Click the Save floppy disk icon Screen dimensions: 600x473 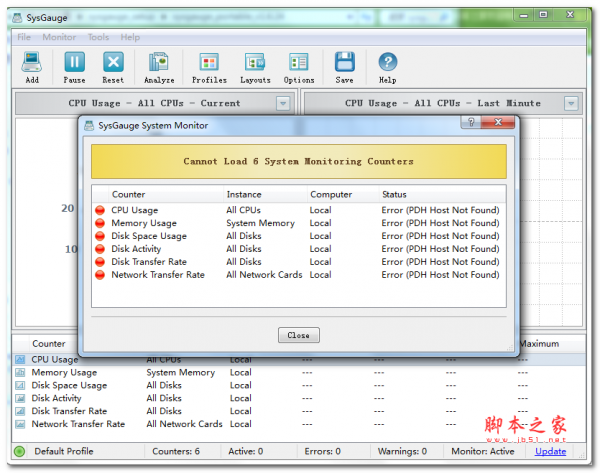click(x=344, y=62)
